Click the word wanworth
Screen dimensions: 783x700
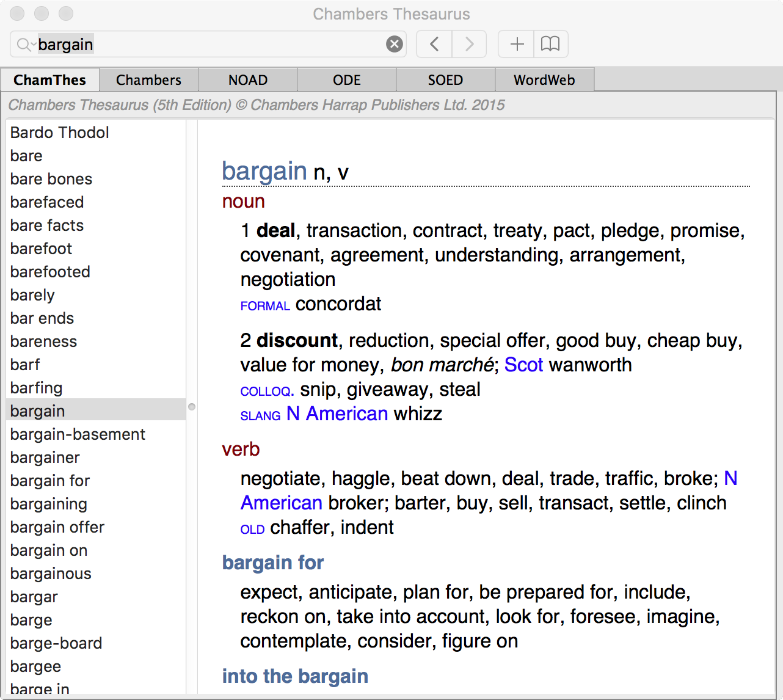click(591, 365)
